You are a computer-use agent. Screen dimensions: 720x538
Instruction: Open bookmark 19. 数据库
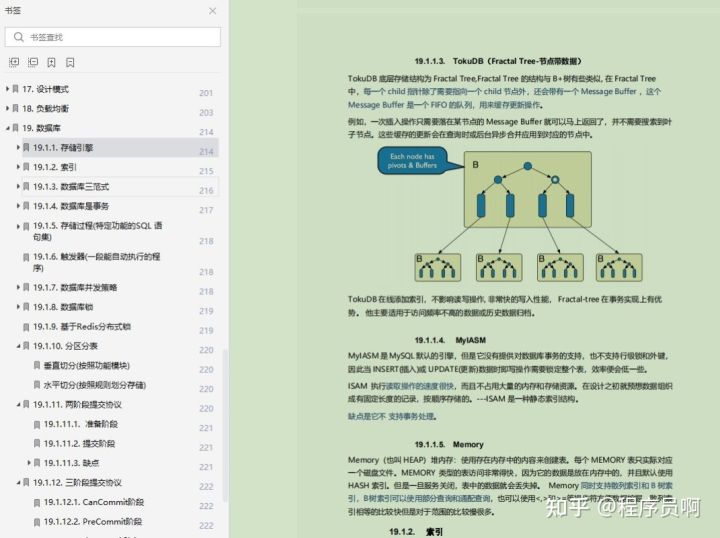41,128
